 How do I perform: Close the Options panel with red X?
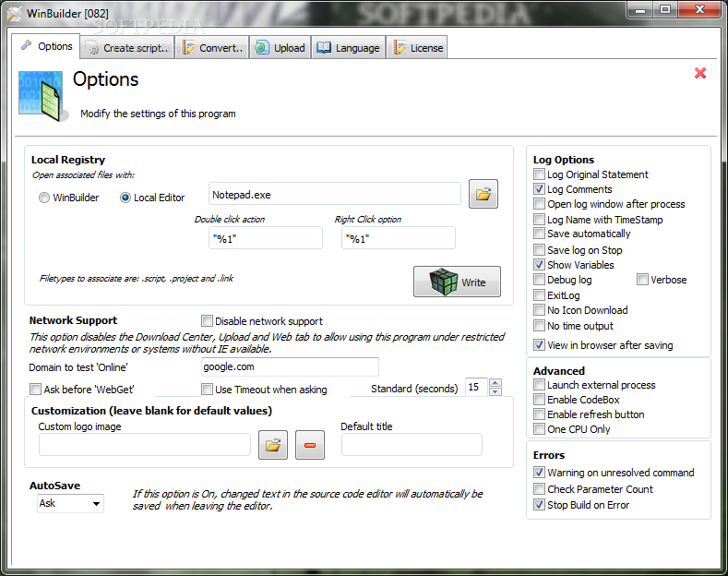(700, 73)
